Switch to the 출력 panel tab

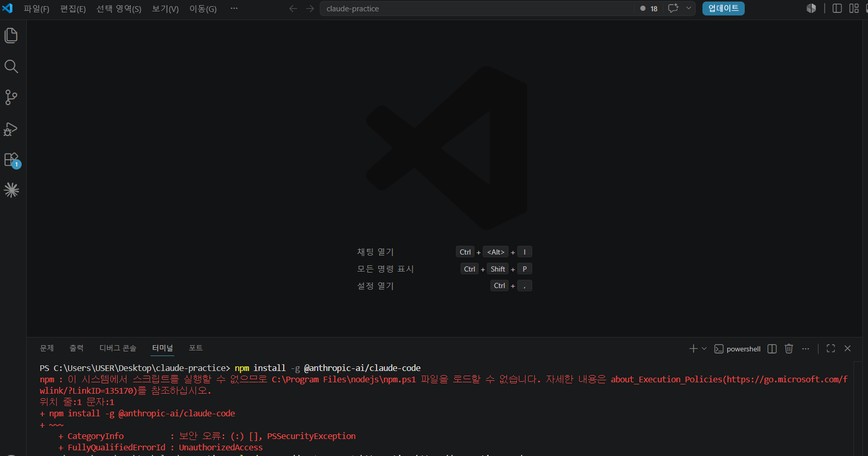click(x=76, y=348)
